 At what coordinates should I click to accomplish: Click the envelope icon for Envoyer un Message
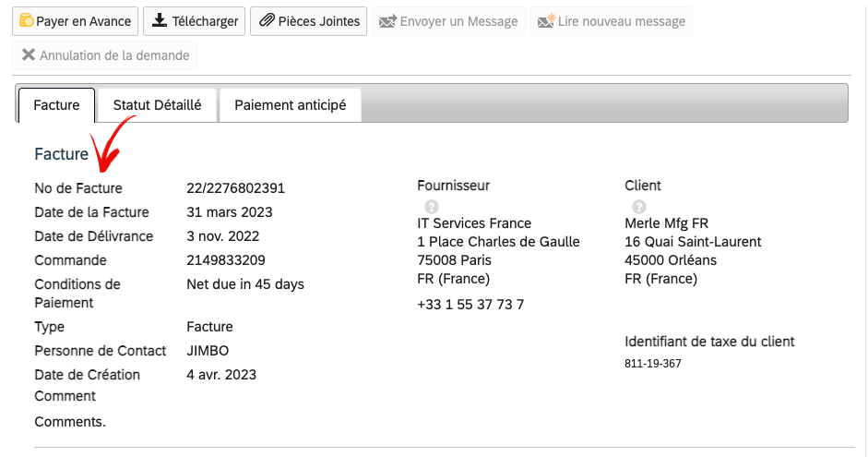[x=387, y=21]
